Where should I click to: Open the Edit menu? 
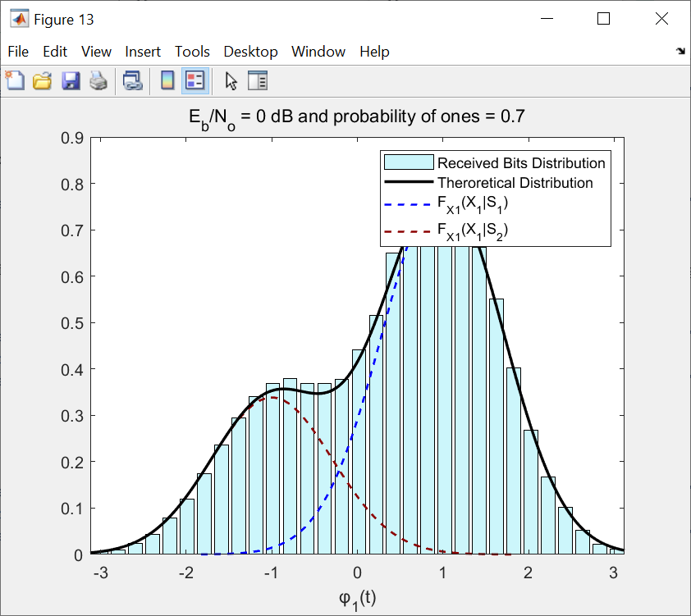[x=55, y=52]
